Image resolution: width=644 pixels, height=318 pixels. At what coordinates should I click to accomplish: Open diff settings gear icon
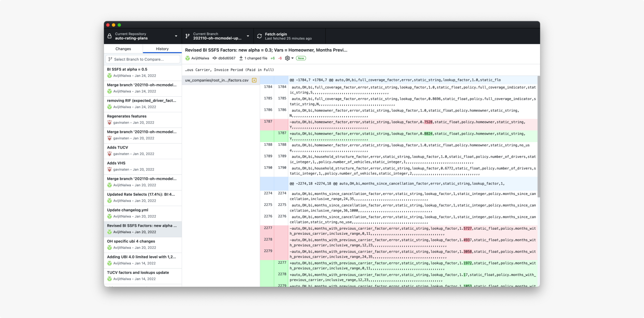(287, 58)
